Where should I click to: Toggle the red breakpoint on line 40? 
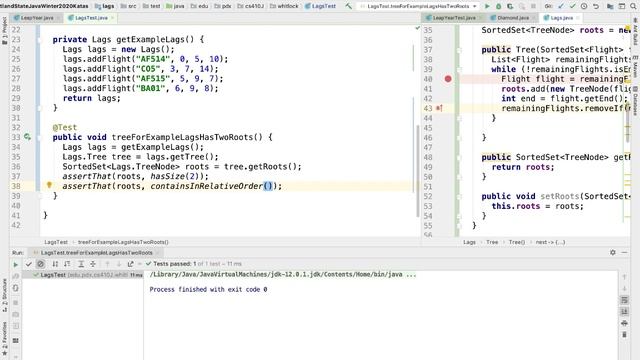(448, 79)
